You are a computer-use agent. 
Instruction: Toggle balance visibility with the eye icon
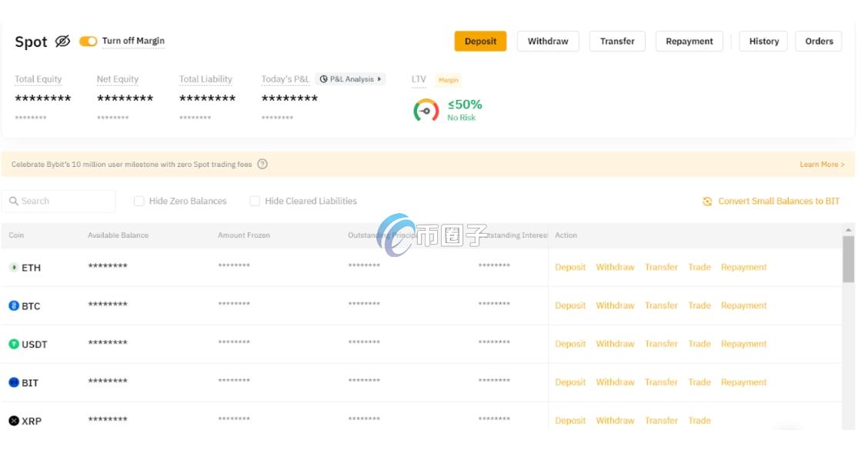(62, 42)
